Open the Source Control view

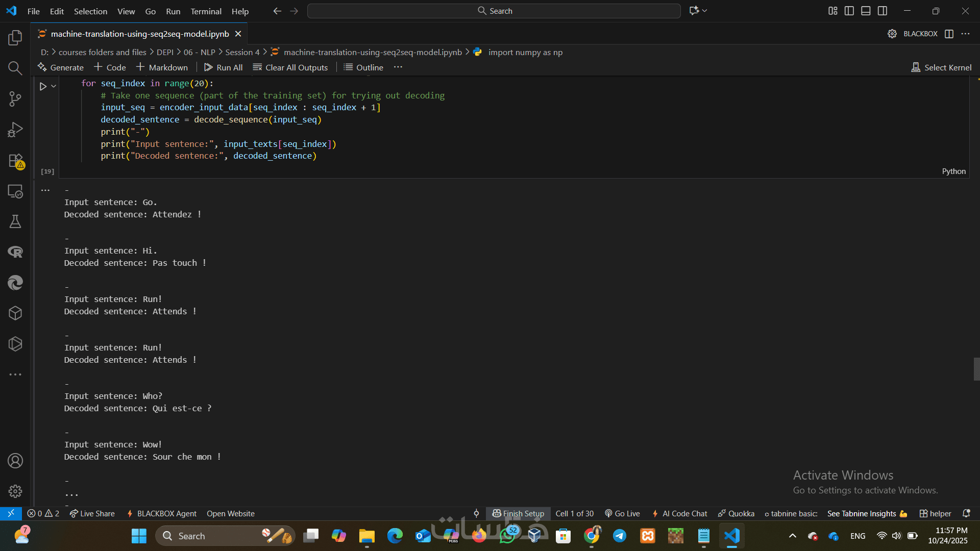(x=15, y=99)
